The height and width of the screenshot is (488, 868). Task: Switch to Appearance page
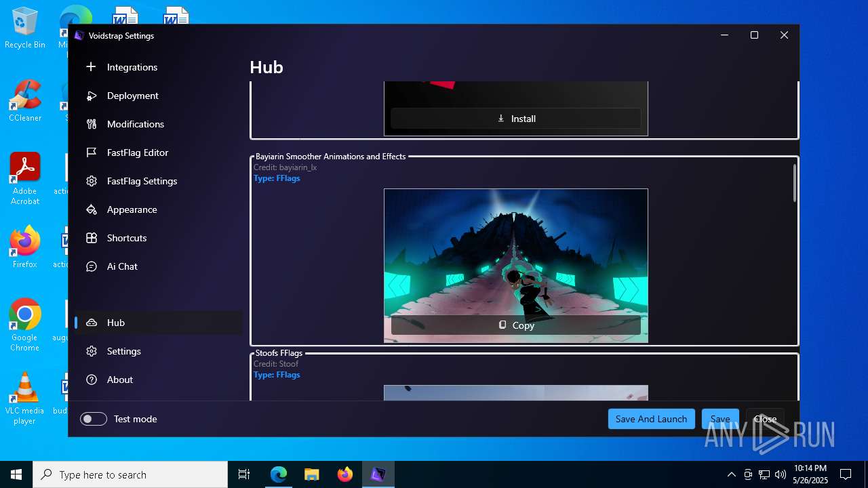(x=158, y=209)
